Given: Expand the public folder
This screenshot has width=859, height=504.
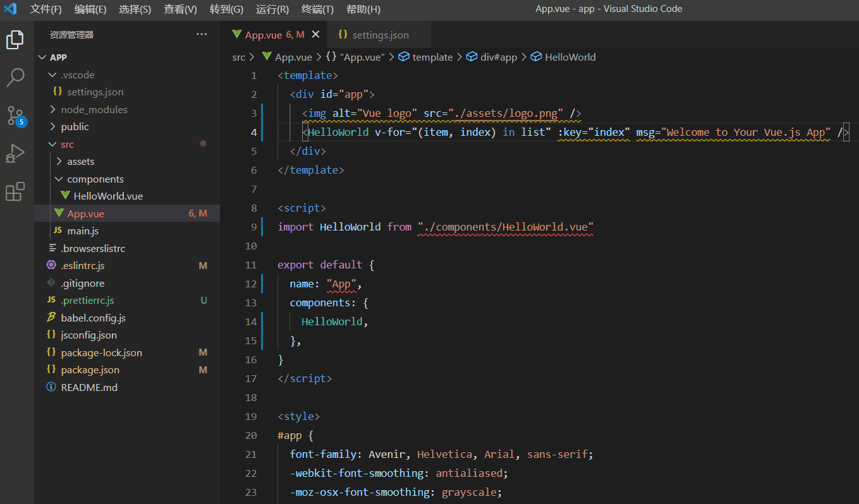Looking at the screenshot, I should 52,126.
